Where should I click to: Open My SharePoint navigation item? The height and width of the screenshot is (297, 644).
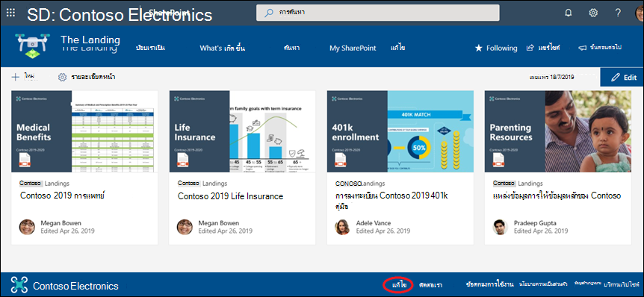[x=353, y=48]
